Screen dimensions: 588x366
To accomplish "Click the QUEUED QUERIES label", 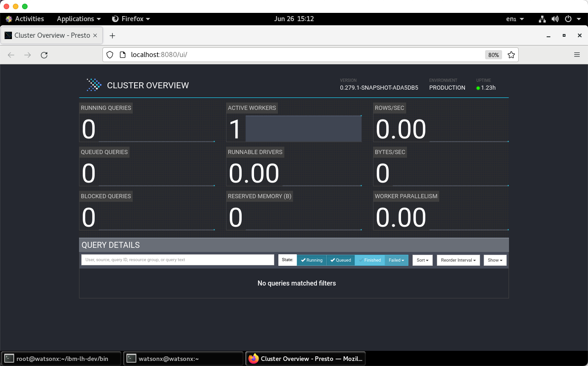I will 104,152.
